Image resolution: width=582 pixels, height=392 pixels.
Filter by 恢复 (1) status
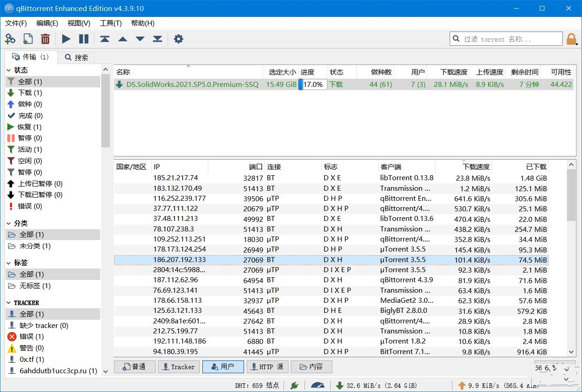coord(53,127)
